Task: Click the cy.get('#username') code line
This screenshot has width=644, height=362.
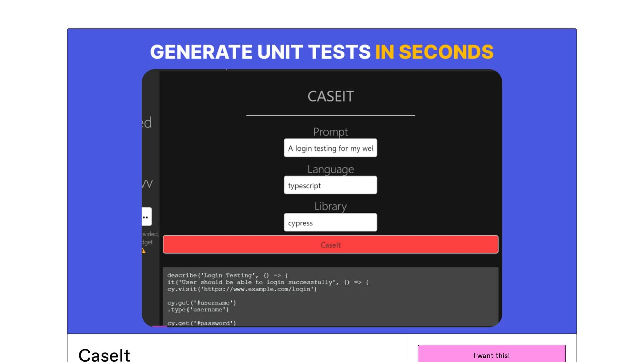Action: pyautogui.click(x=202, y=303)
